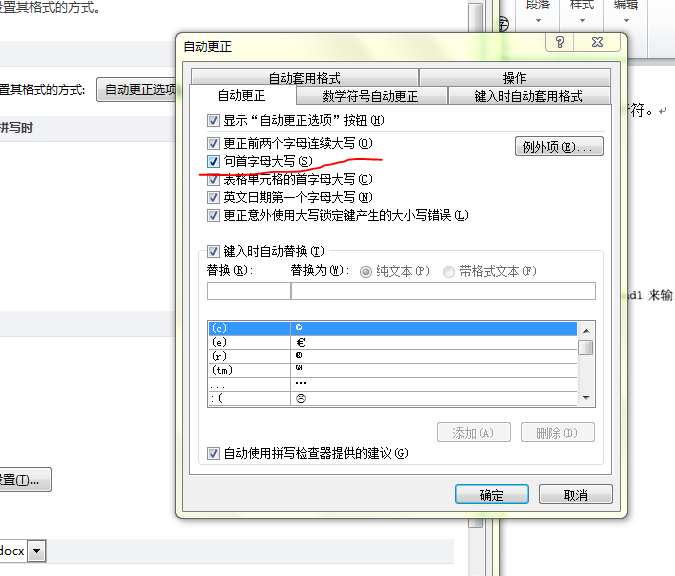Expand the 段落 ribbon group dropdown

pyautogui.click(x=538, y=20)
